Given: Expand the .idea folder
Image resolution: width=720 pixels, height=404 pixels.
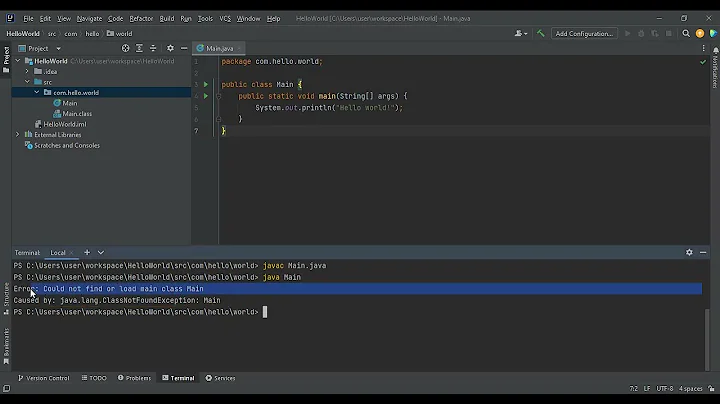Looking at the screenshot, I should [x=27, y=71].
